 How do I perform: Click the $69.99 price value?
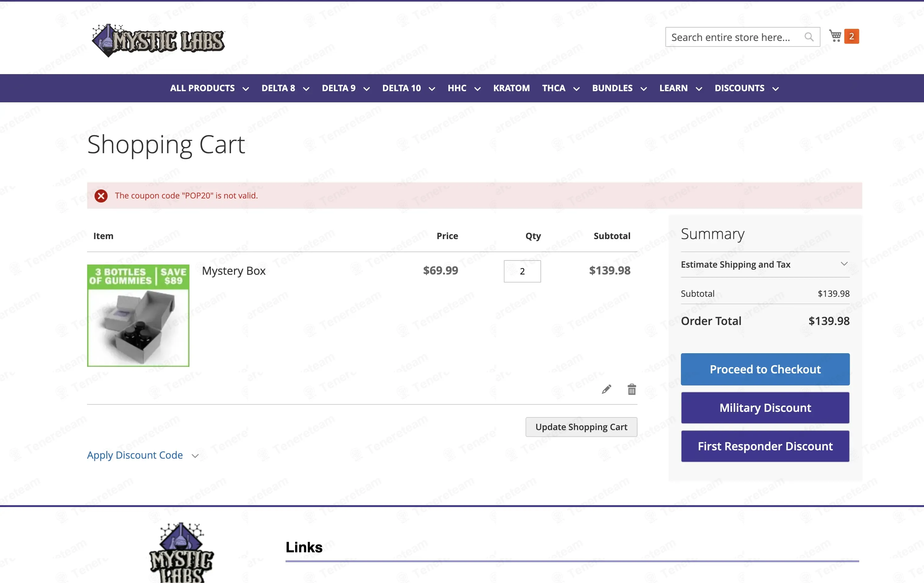pos(441,271)
